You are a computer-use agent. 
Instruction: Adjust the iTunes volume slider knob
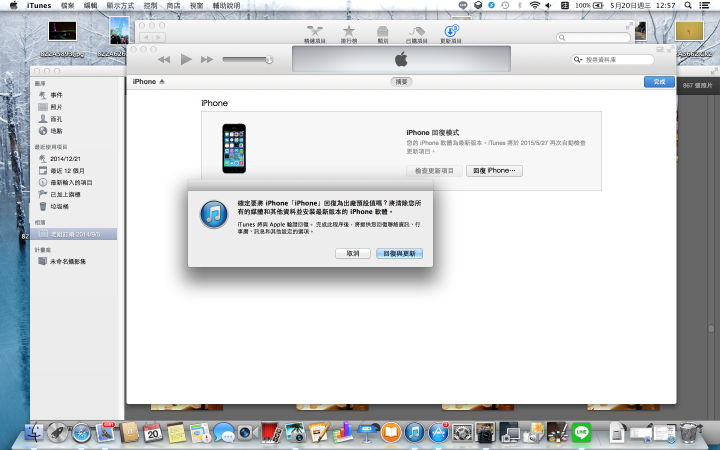269,59
